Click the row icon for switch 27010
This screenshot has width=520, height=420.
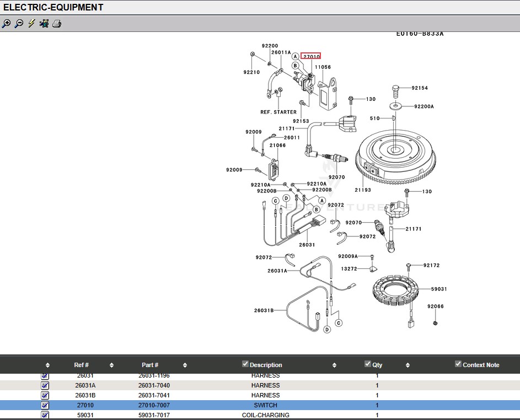(45, 405)
